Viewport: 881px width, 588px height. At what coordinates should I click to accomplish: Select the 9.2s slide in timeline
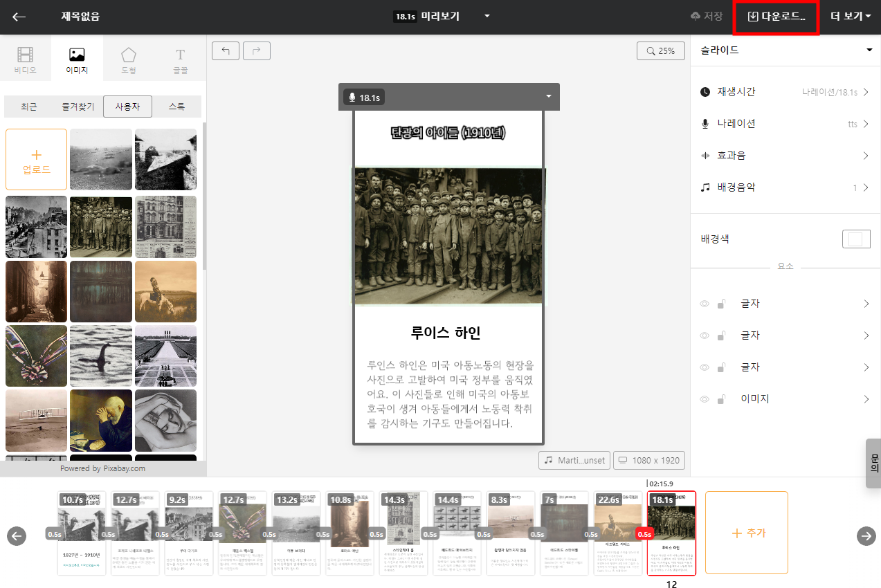coord(189,533)
